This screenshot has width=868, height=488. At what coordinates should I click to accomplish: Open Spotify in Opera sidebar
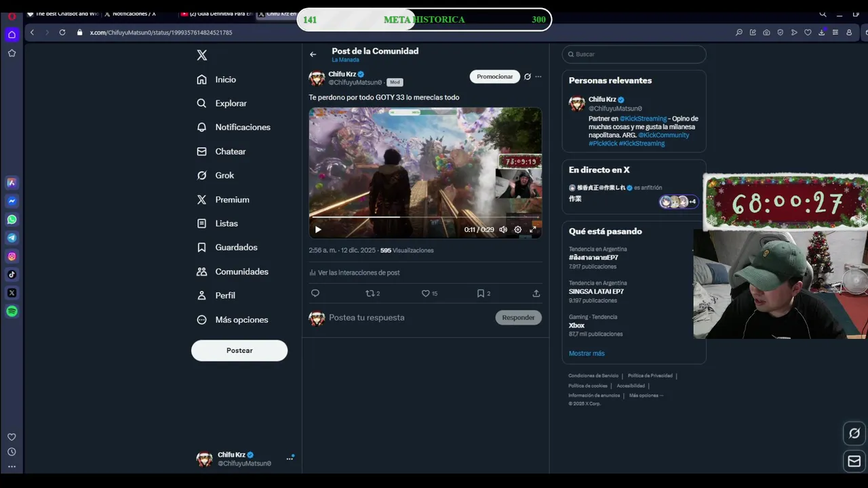coord(12,311)
